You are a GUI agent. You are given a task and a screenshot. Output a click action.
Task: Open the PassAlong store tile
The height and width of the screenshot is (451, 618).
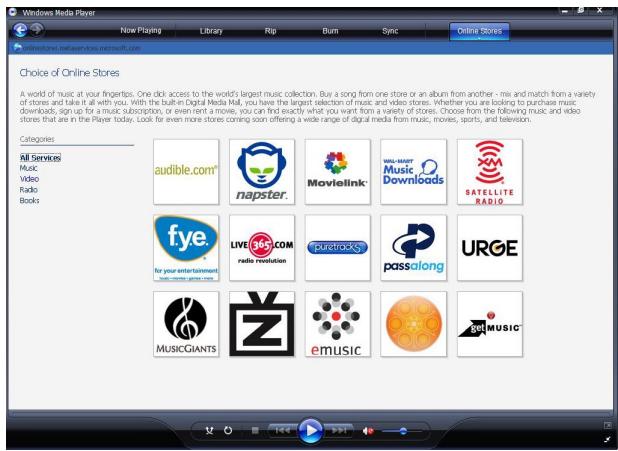click(x=413, y=248)
